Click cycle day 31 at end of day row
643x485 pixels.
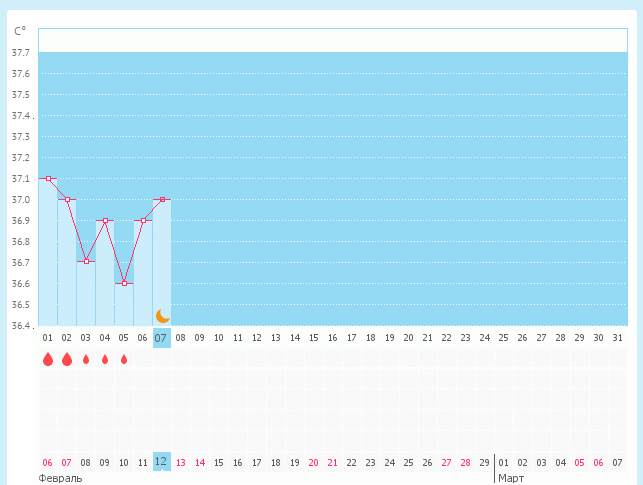pyautogui.click(x=617, y=338)
